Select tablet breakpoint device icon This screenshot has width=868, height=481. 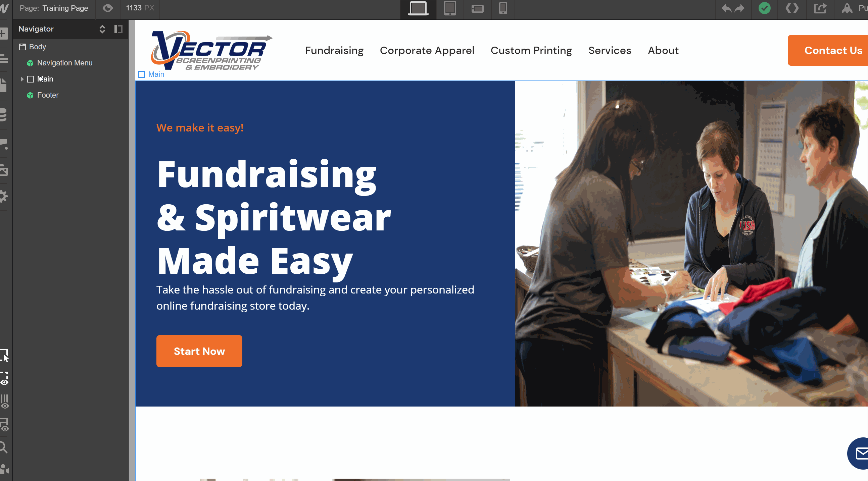(450, 8)
